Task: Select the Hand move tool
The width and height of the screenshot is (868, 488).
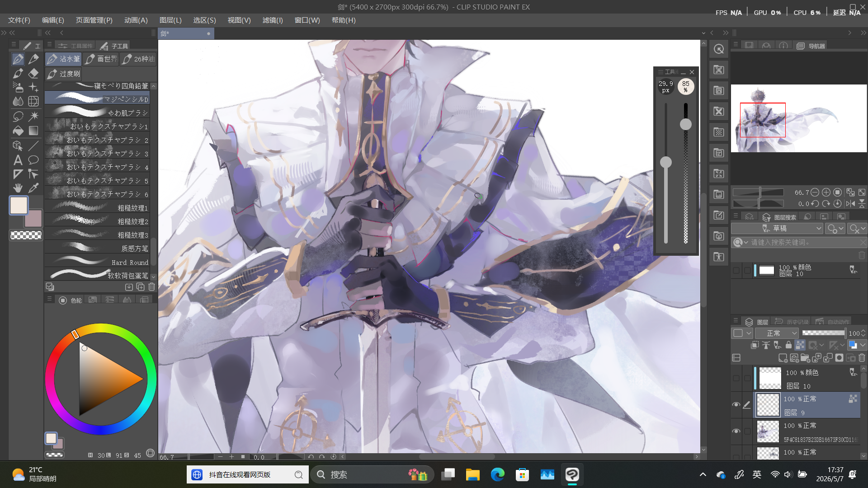Action: pyautogui.click(x=18, y=188)
